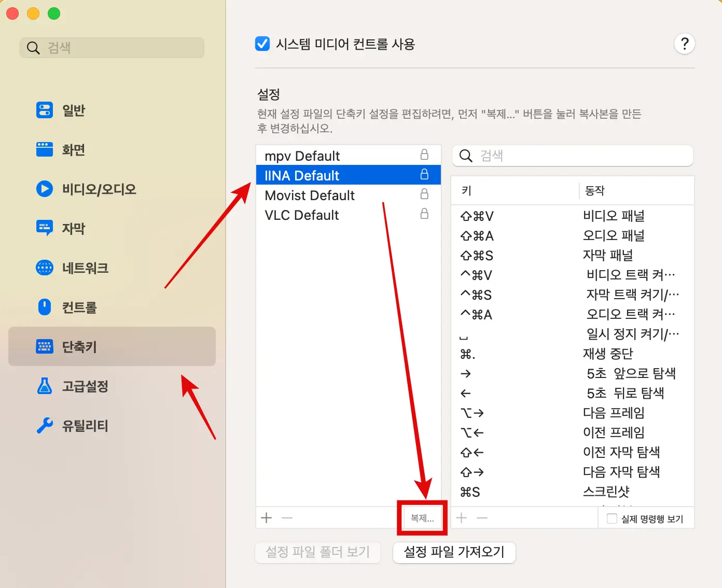
Task: Click the remove binding minus button
Action: pyautogui.click(x=482, y=517)
